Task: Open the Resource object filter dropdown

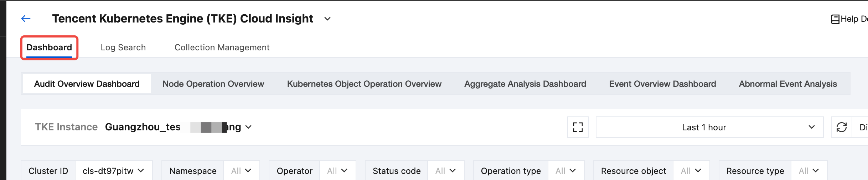Action: pos(691,171)
